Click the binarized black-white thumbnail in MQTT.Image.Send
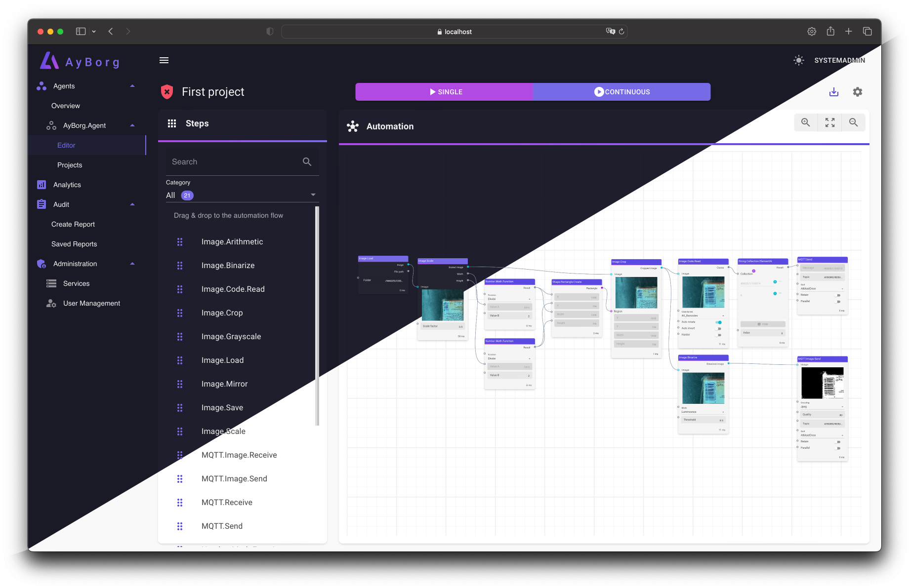Viewport: 909px width, 588px height. click(x=822, y=383)
